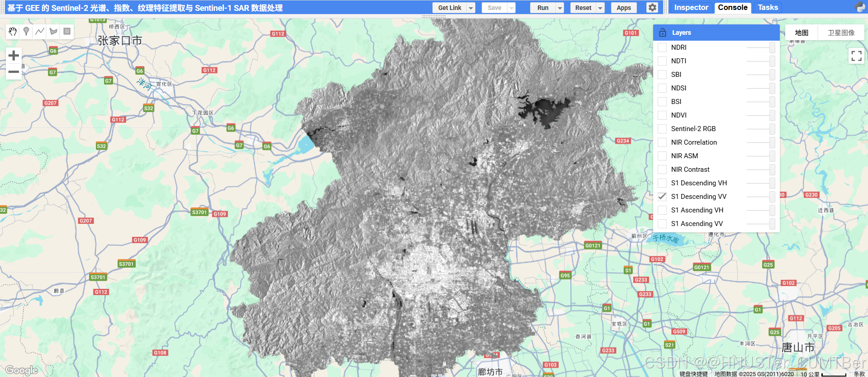The height and width of the screenshot is (377, 868).
Task: Open code editor settings gear
Action: (x=652, y=8)
